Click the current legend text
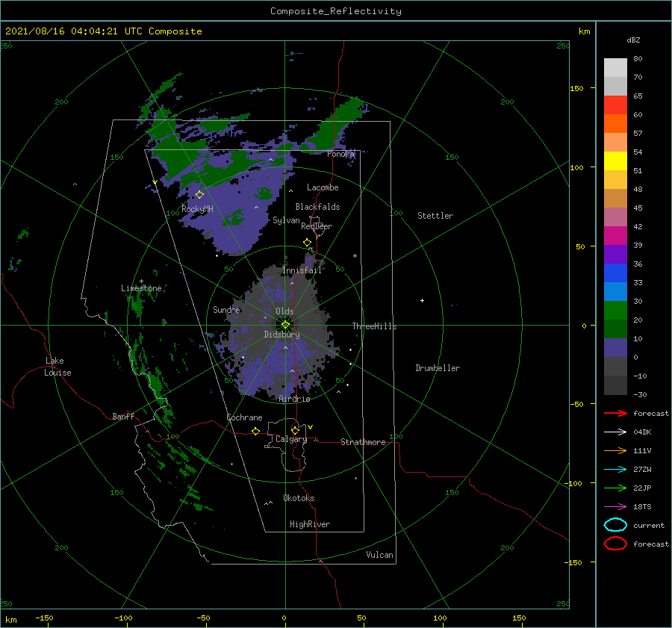Screen dimensions: 672x628 coord(649,526)
